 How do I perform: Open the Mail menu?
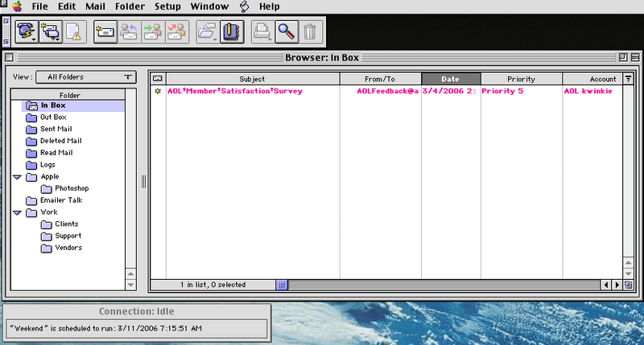(x=95, y=6)
